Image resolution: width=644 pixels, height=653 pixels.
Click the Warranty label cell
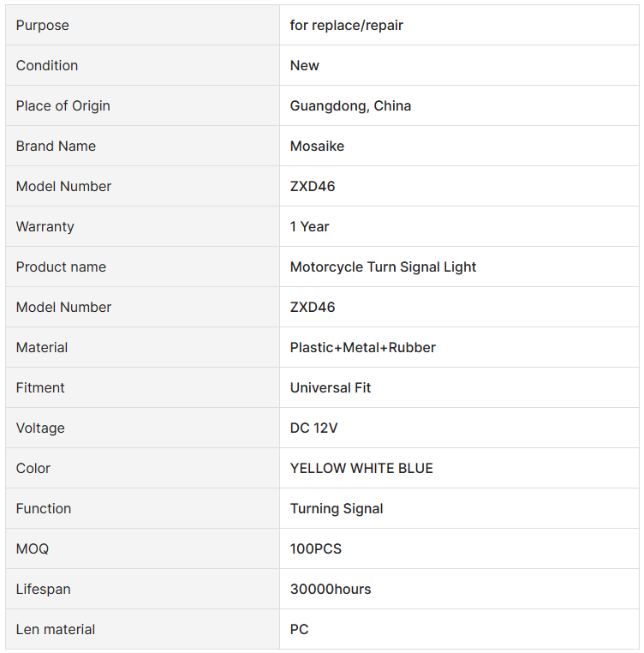point(142,226)
